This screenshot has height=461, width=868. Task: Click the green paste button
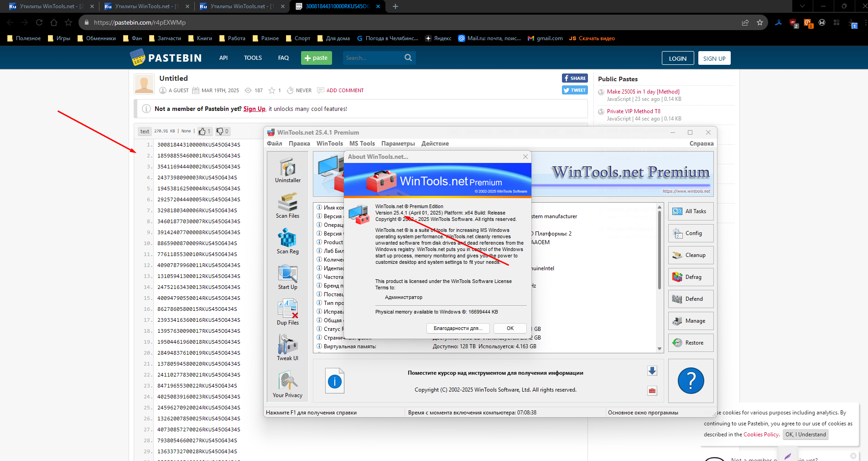click(317, 58)
